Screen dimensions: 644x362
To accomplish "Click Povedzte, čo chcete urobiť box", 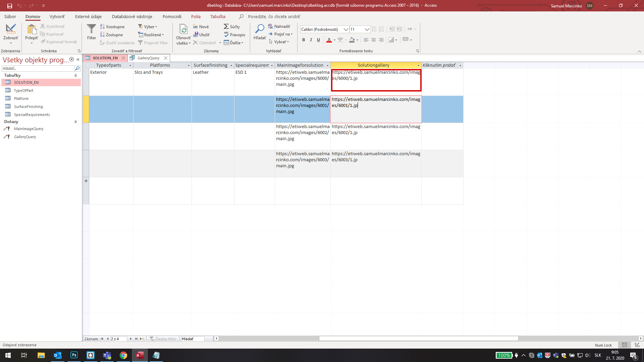I will coord(274,16).
